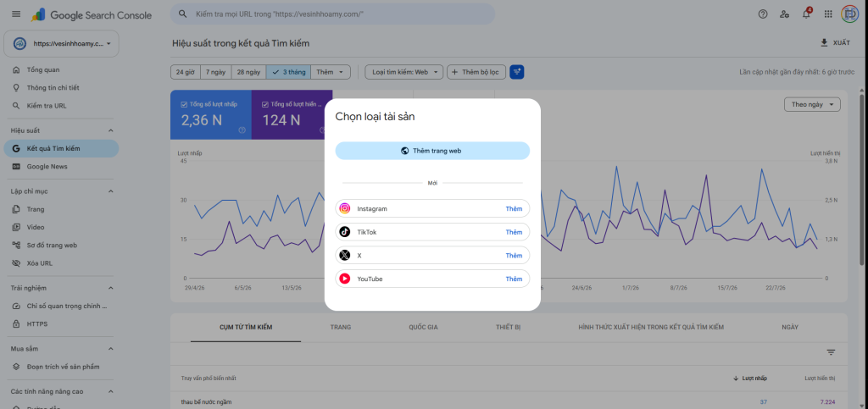
Task: Select the 3 tháng date range
Action: point(288,72)
